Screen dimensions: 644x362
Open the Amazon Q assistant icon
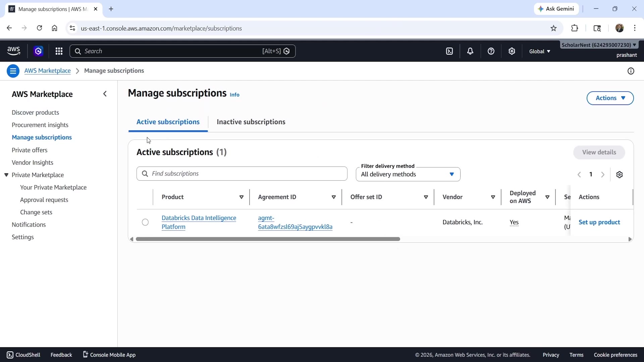point(38,51)
